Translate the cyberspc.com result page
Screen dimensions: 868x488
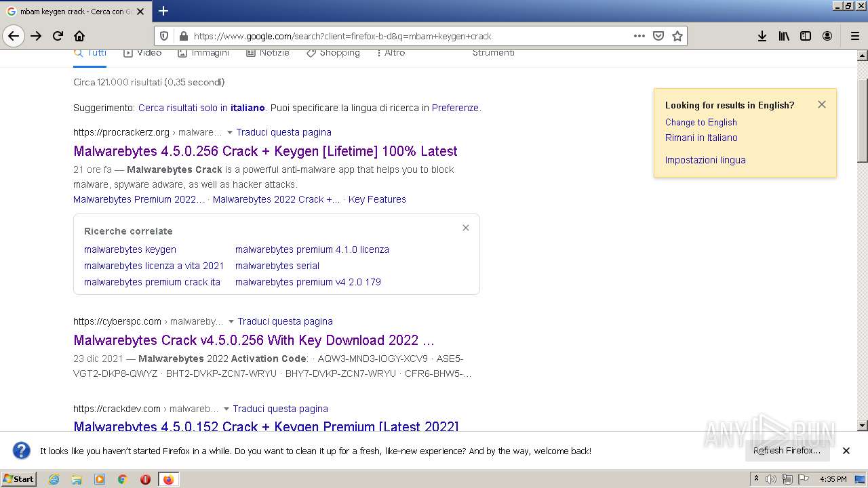(x=285, y=321)
